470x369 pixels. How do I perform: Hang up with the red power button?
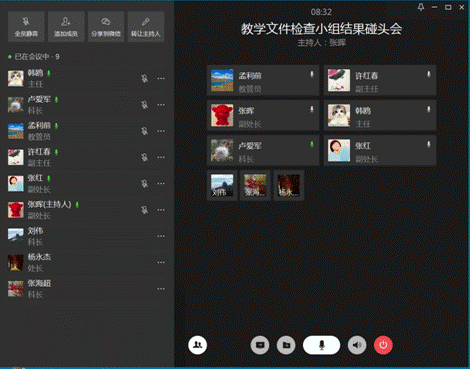point(383,345)
